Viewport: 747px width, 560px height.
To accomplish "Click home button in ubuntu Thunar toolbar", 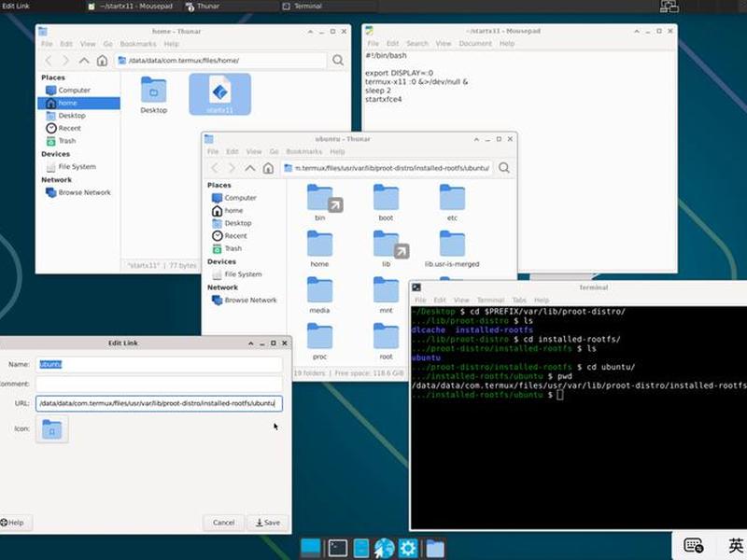I will coord(268,168).
